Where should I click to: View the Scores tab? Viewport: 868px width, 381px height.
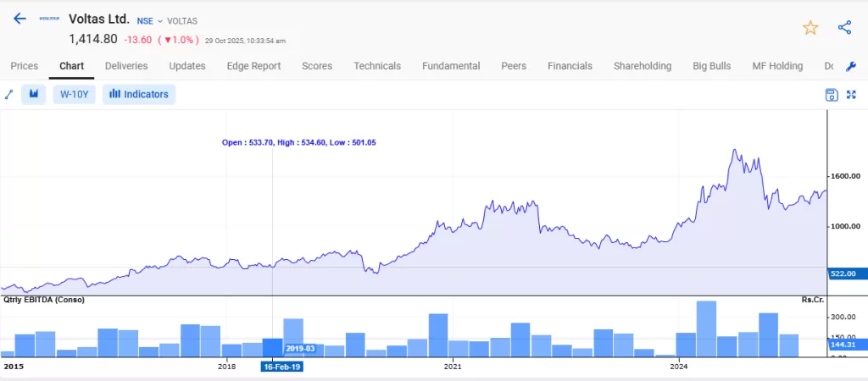point(317,66)
